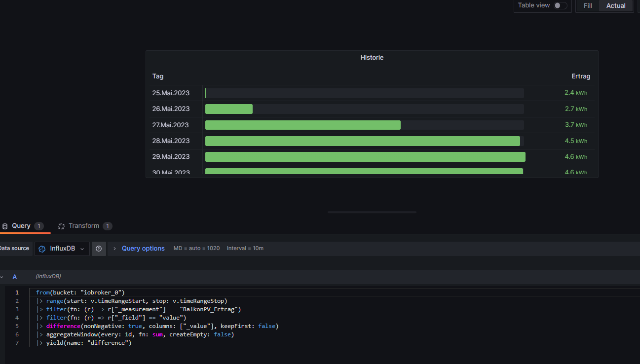Click the green bar gauge for 28.Mai.2023

pyautogui.click(x=363, y=141)
